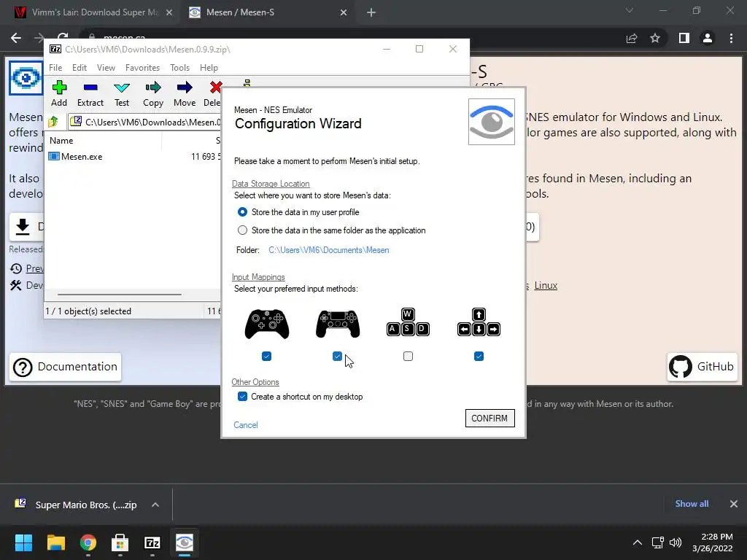Open GitHub link on Mesen webpage
Screen dimensions: 747x560
(x=703, y=367)
